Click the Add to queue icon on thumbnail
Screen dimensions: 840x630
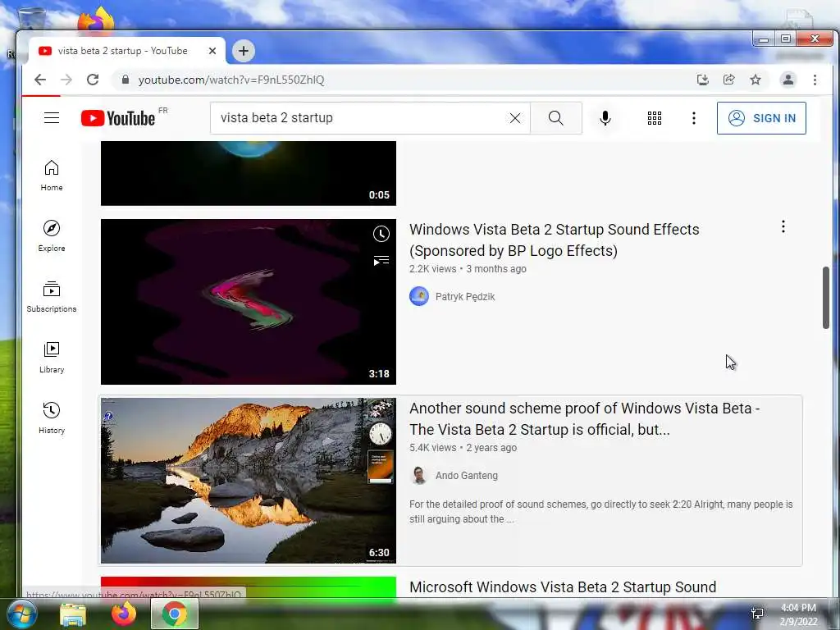point(381,261)
